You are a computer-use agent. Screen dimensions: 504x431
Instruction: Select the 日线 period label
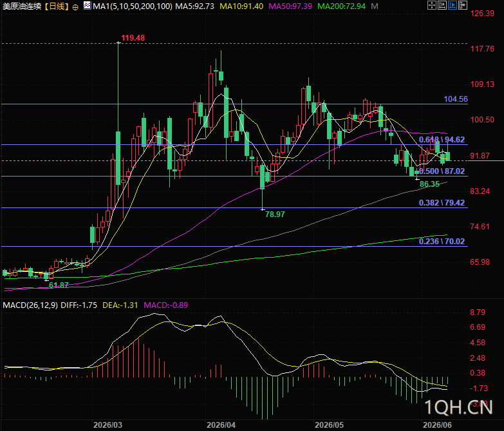click(57, 6)
